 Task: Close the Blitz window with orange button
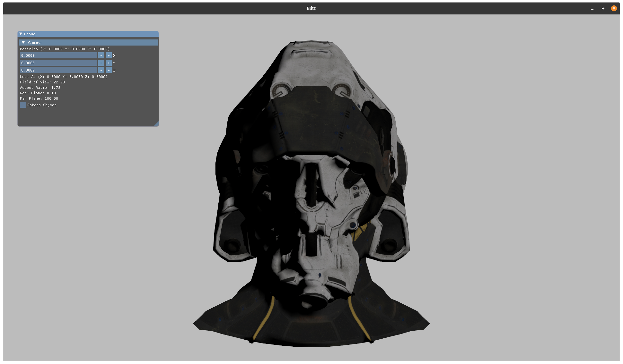point(614,8)
